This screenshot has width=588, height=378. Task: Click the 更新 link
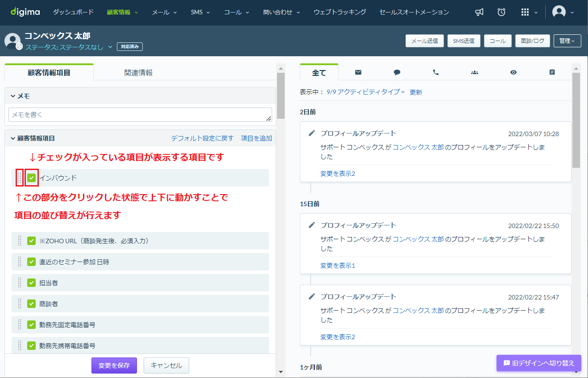click(416, 92)
